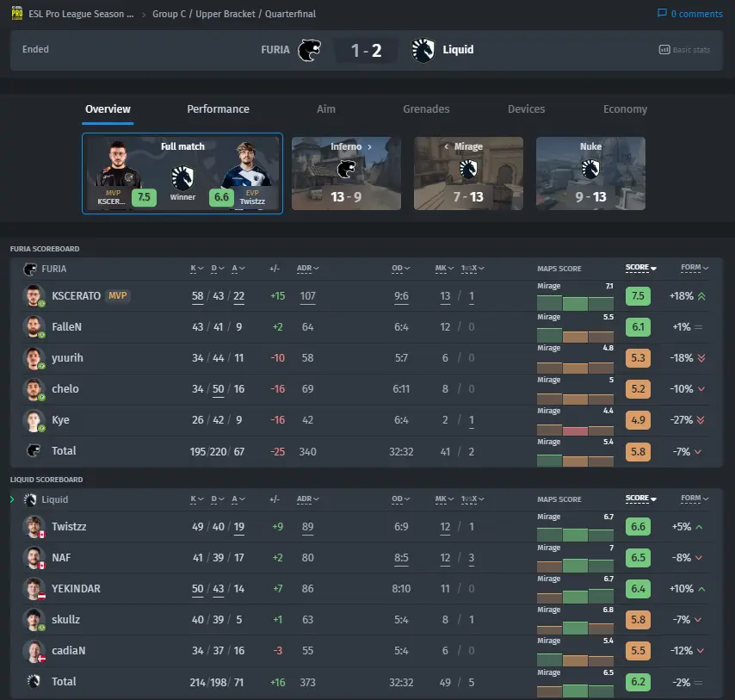Click KSCERATO's Mirage maps score bars
This screenshot has height=700, width=735.
click(x=575, y=303)
